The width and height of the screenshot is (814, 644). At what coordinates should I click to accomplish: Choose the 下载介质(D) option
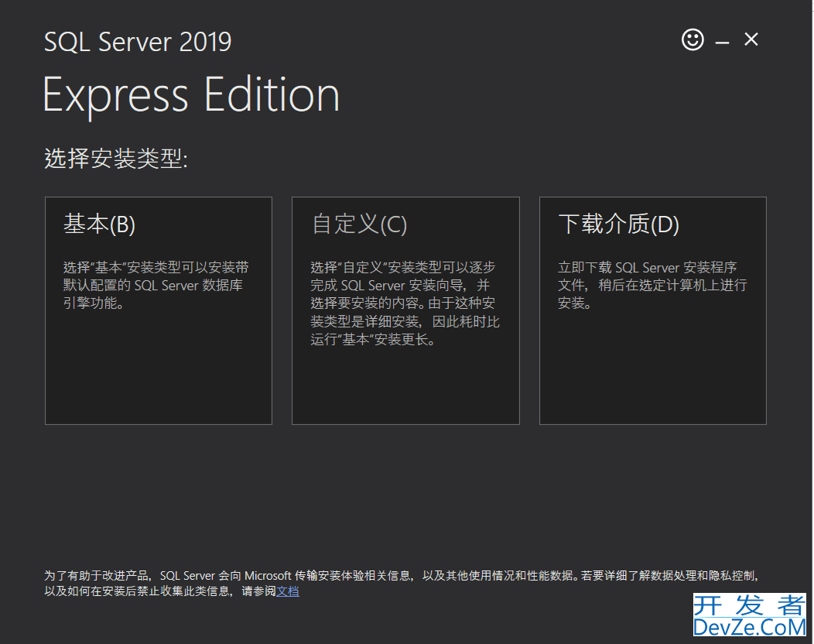(653, 310)
